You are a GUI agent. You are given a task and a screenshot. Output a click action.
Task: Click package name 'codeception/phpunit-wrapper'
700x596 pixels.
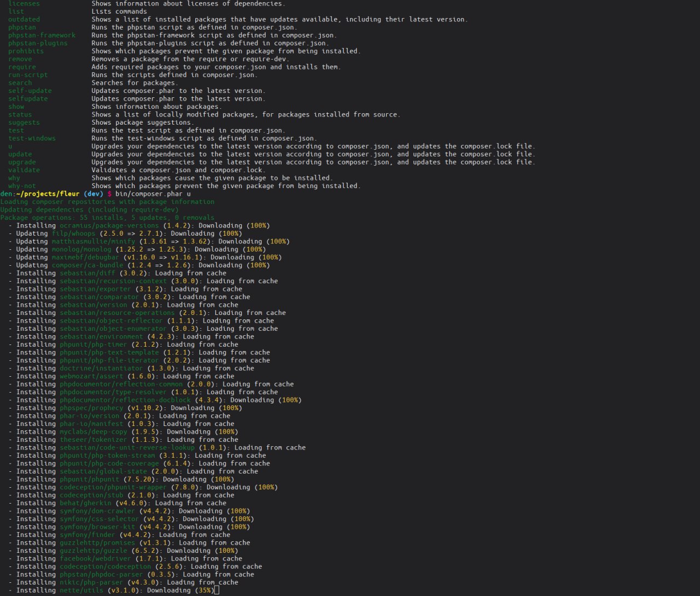pyautogui.click(x=113, y=487)
